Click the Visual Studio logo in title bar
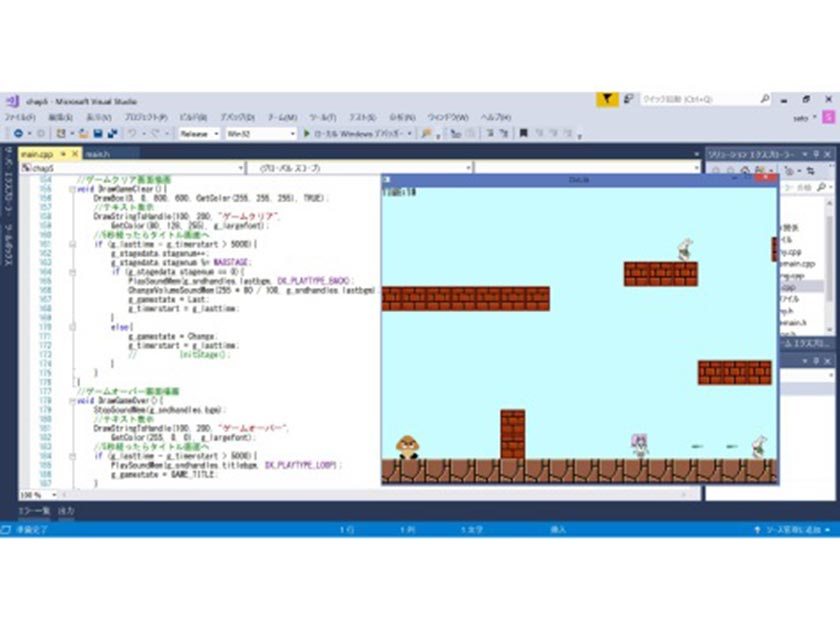840x630 pixels. [x=13, y=101]
